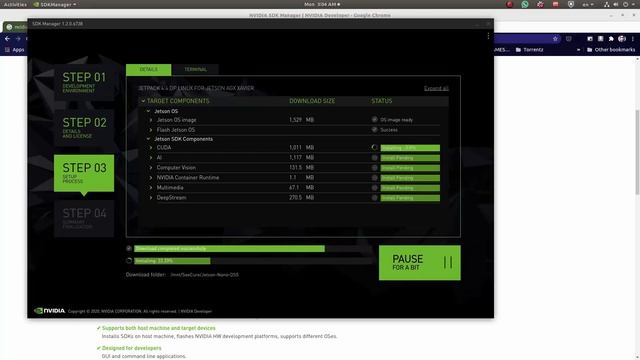Open Step 04 Summary Finalization

tap(84, 218)
